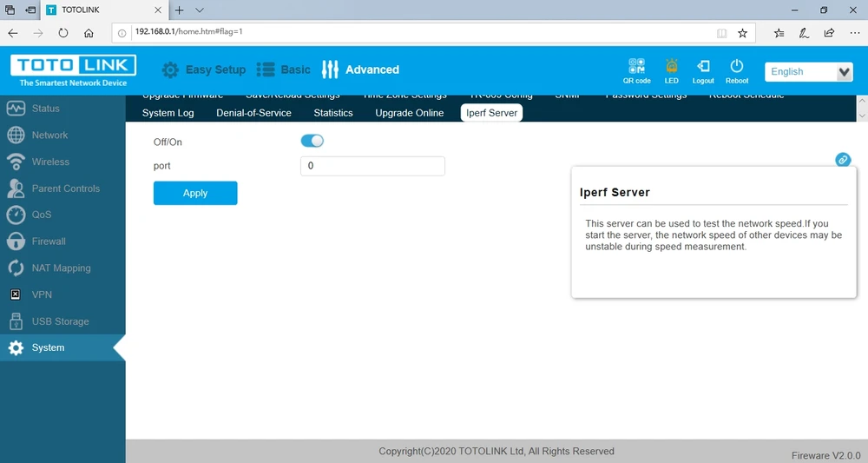
Task: Click the Iperf Server help title
Action: [615, 193]
